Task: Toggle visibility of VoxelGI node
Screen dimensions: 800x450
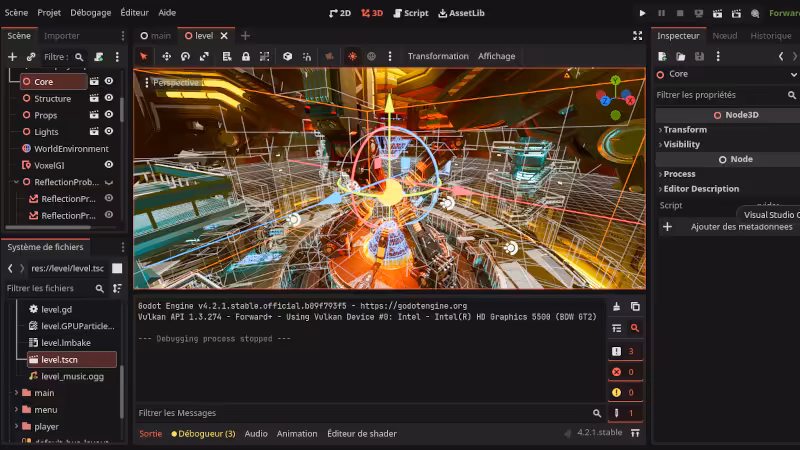Action: pyautogui.click(x=109, y=165)
